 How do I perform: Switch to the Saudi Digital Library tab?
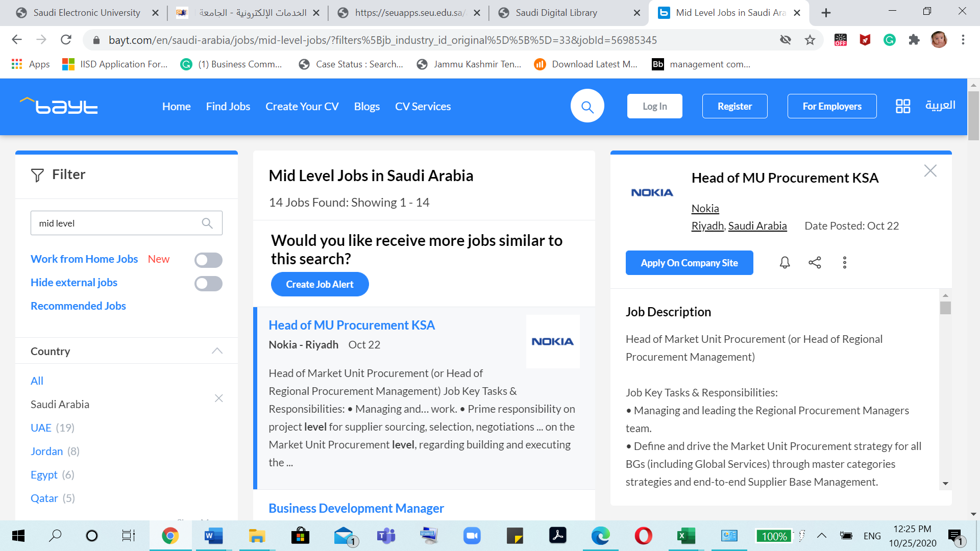point(556,12)
